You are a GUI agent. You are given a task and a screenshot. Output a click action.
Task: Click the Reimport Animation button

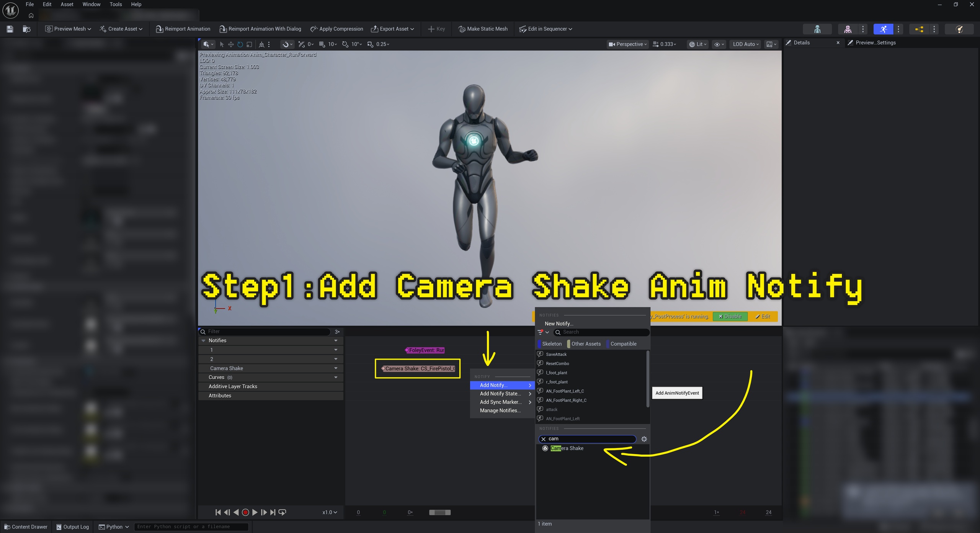(x=183, y=29)
